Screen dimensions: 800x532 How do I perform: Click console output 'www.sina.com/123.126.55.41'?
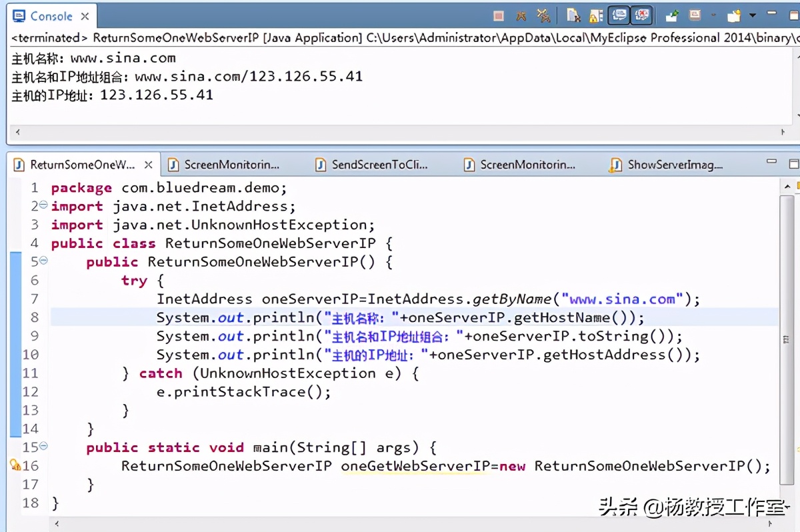click(x=249, y=77)
